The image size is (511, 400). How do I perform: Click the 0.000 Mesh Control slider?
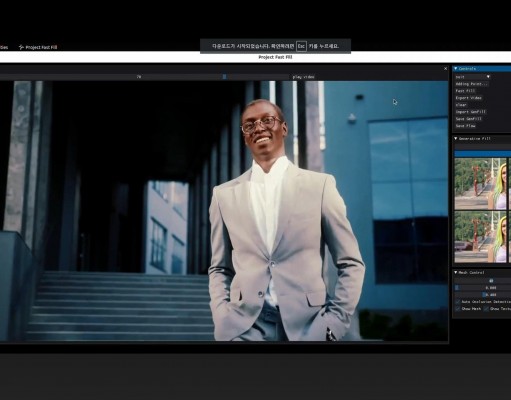(x=483, y=288)
